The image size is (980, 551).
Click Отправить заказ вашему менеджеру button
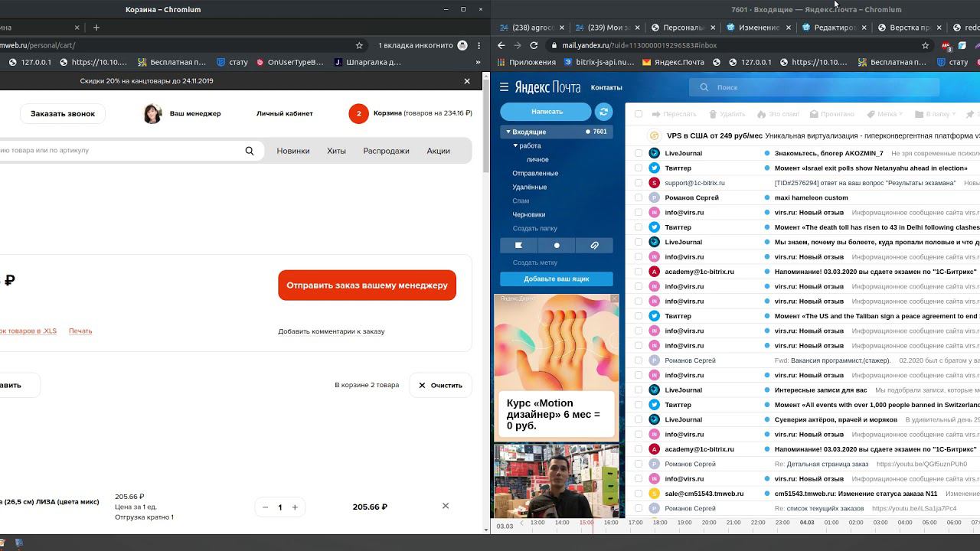click(x=367, y=285)
